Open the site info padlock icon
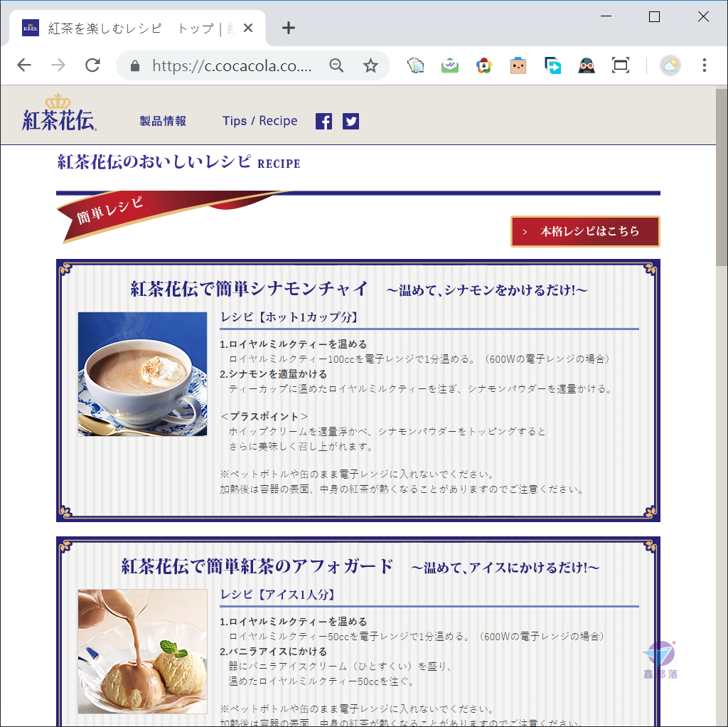 coord(134,65)
